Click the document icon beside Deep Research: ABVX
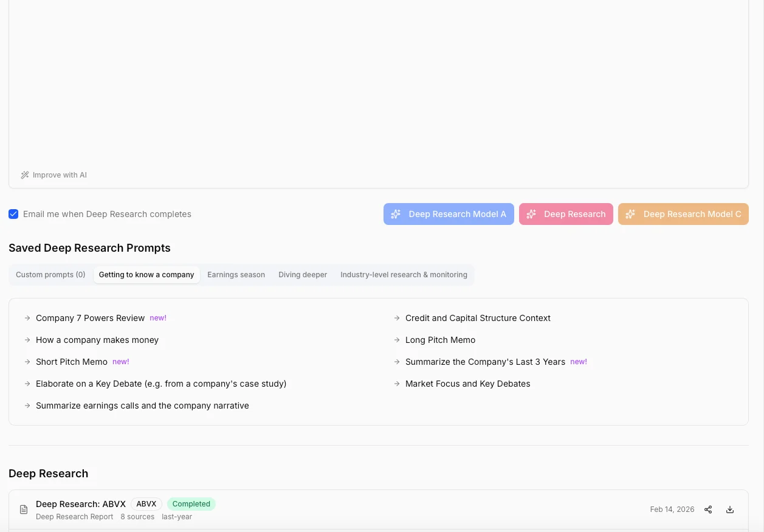The height and width of the screenshot is (532, 764). pos(24,509)
